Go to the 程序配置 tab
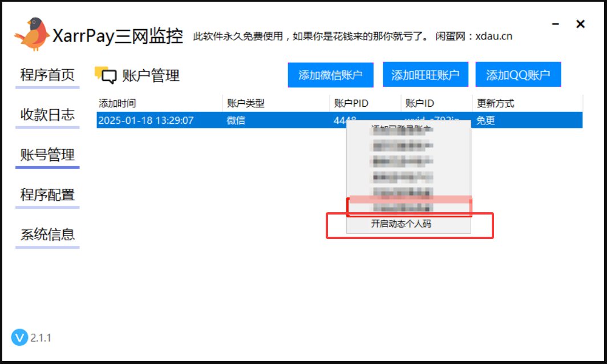This screenshot has height=364, width=607. (x=47, y=195)
